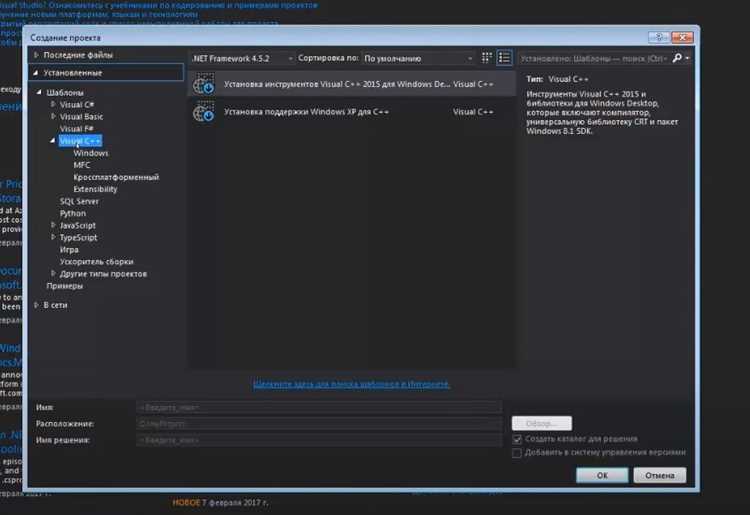Switch templates to list view
Viewport: 750px width, 515px height.
[504, 58]
